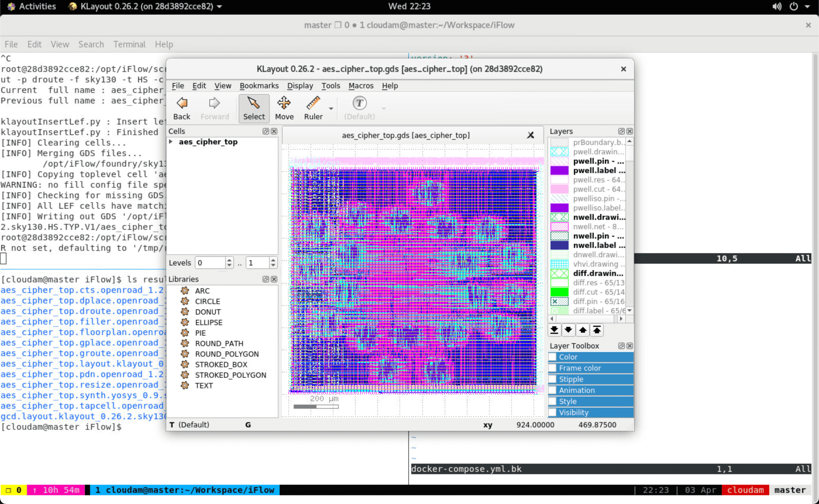Open KLayout Display menu

coord(300,86)
